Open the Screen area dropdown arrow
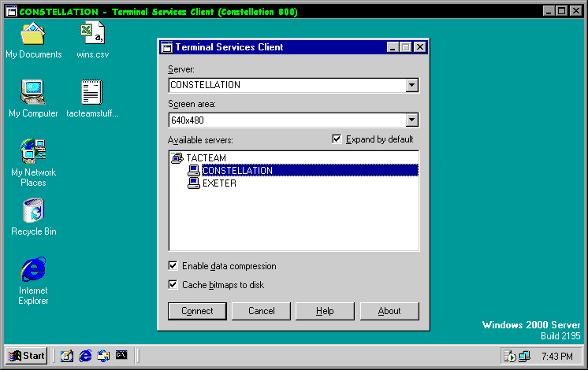This screenshot has width=588, height=370. [x=411, y=120]
